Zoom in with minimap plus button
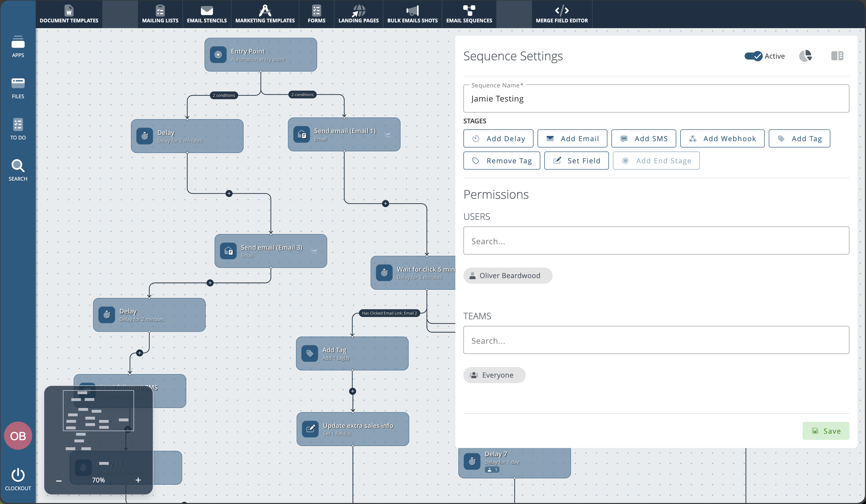This screenshot has height=504, width=866. pos(138,480)
